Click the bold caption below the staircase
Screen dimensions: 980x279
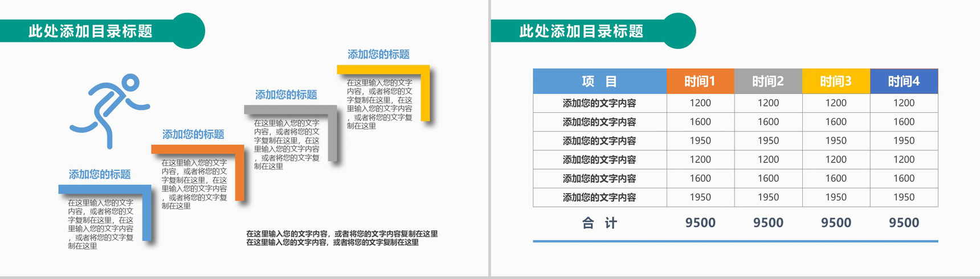coord(342,238)
